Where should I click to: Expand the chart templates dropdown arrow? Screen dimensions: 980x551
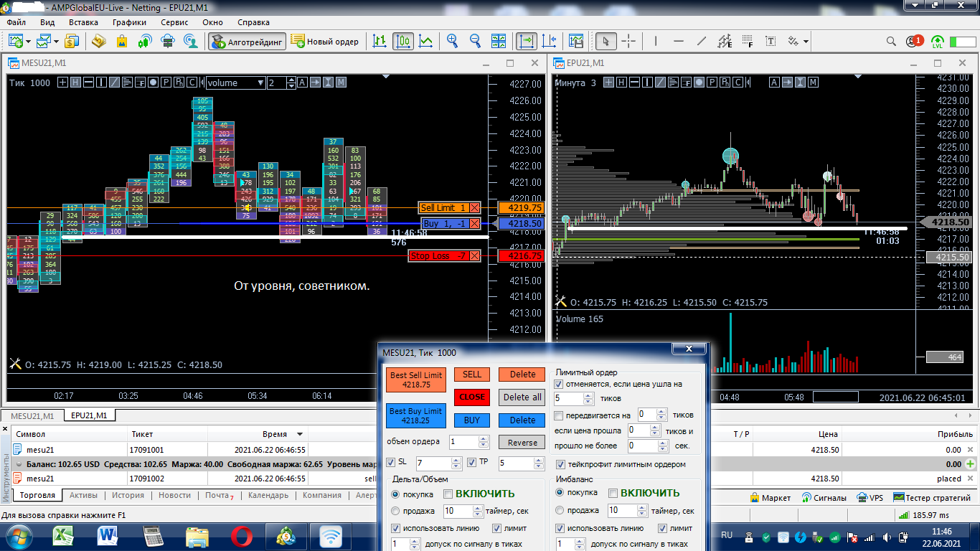[55, 42]
